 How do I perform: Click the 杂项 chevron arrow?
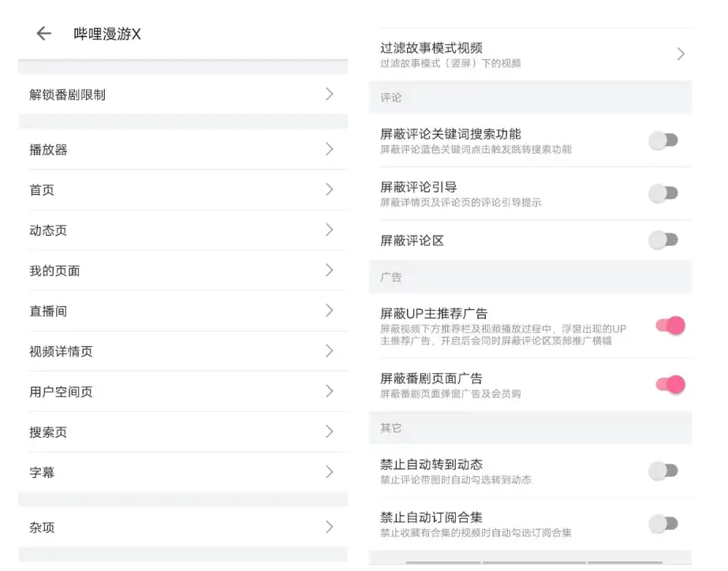point(329,527)
